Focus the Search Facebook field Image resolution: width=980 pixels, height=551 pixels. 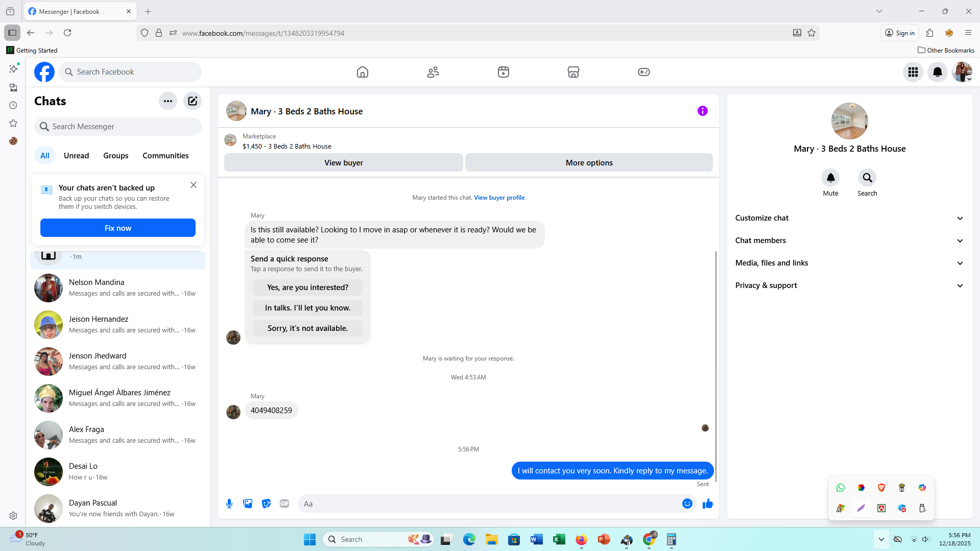(130, 72)
